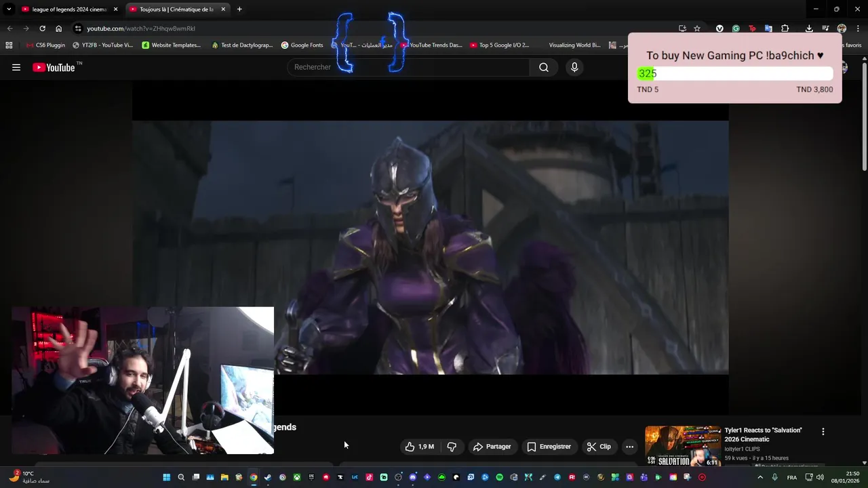Open Top 5 Google I/O 2... bookmark

(x=500, y=45)
